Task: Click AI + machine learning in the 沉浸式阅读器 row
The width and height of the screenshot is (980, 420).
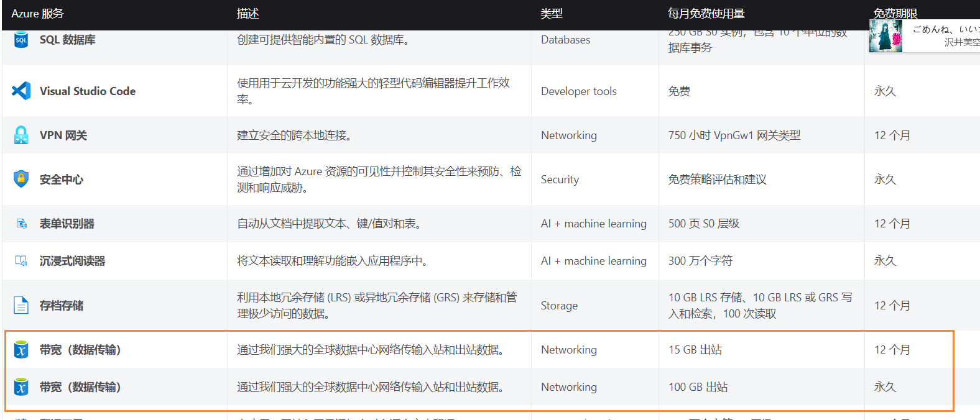Action: 594,261
